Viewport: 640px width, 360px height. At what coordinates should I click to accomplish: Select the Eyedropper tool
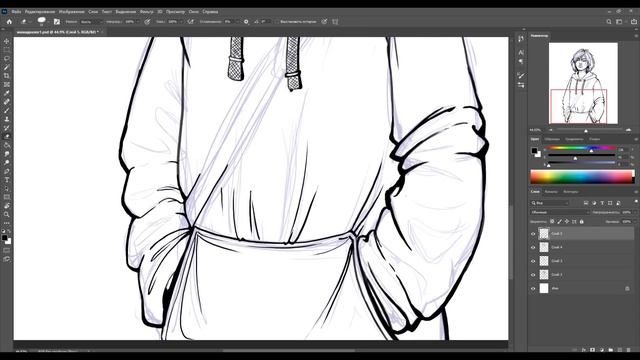[x=7, y=93]
